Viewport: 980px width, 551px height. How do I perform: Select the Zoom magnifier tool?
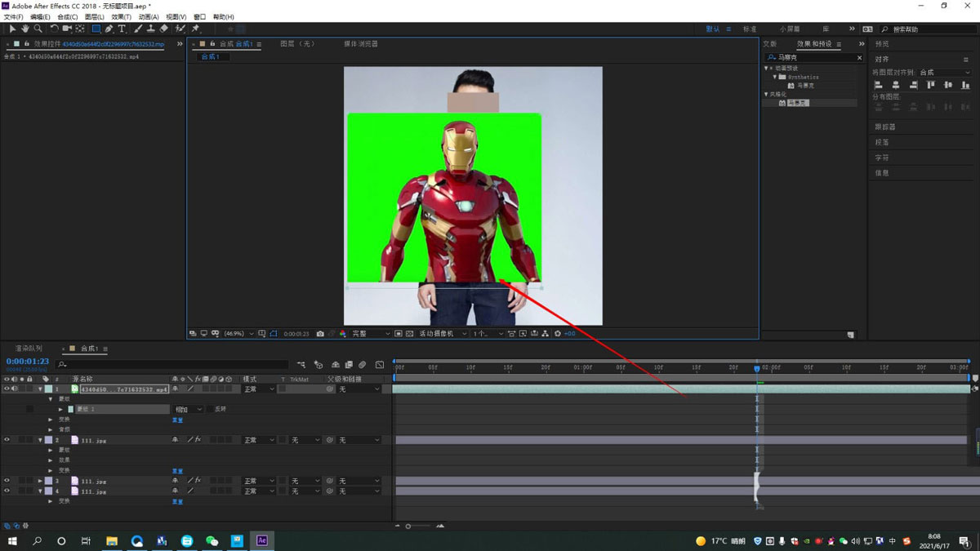pyautogui.click(x=38, y=29)
